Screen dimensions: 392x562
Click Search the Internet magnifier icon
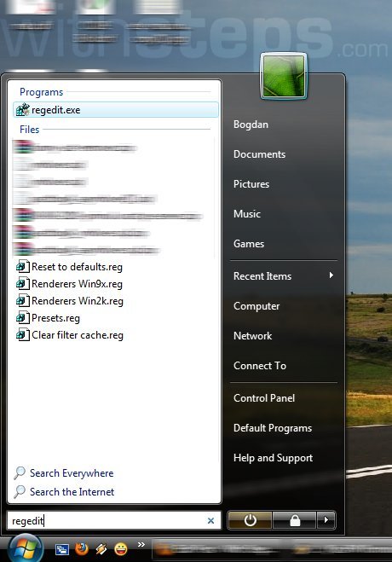[20, 492]
